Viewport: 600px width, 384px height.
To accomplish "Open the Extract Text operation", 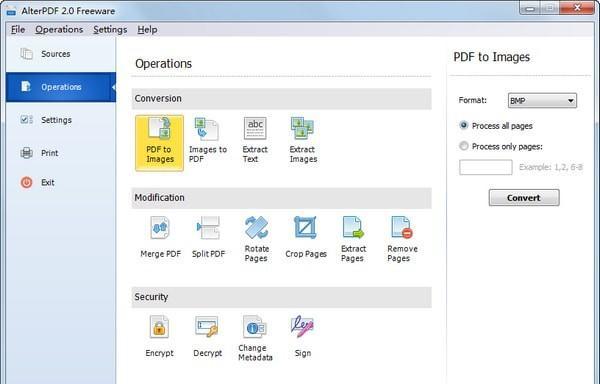I will (x=255, y=141).
